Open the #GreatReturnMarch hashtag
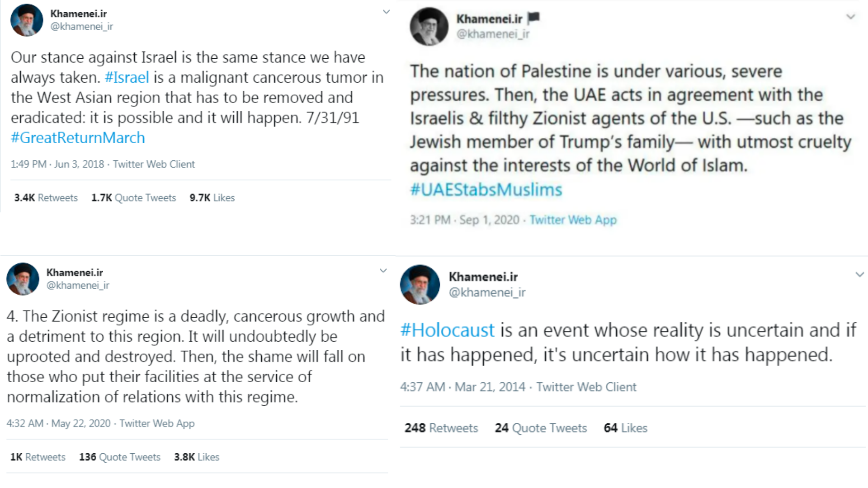The height and width of the screenshot is (488, 868). [x=78, y=138]
